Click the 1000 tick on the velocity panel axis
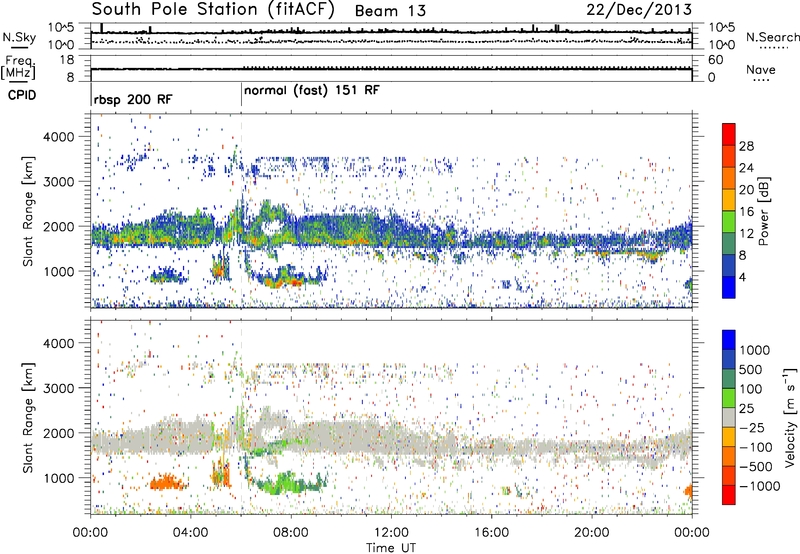800x554 pixels. [x=59, y=478]
